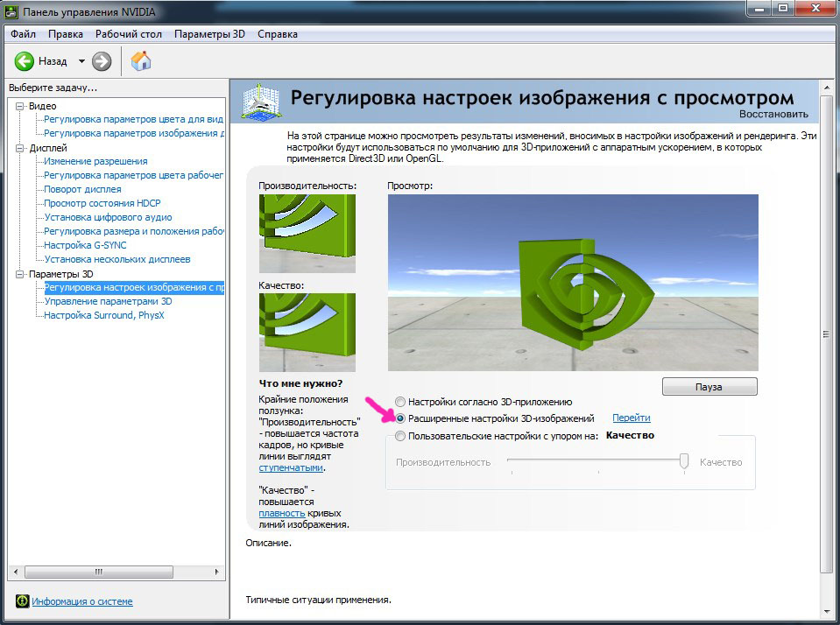Click the плавность help link
Viewport: 840px width, 625px height.
[x=282, y=513]
